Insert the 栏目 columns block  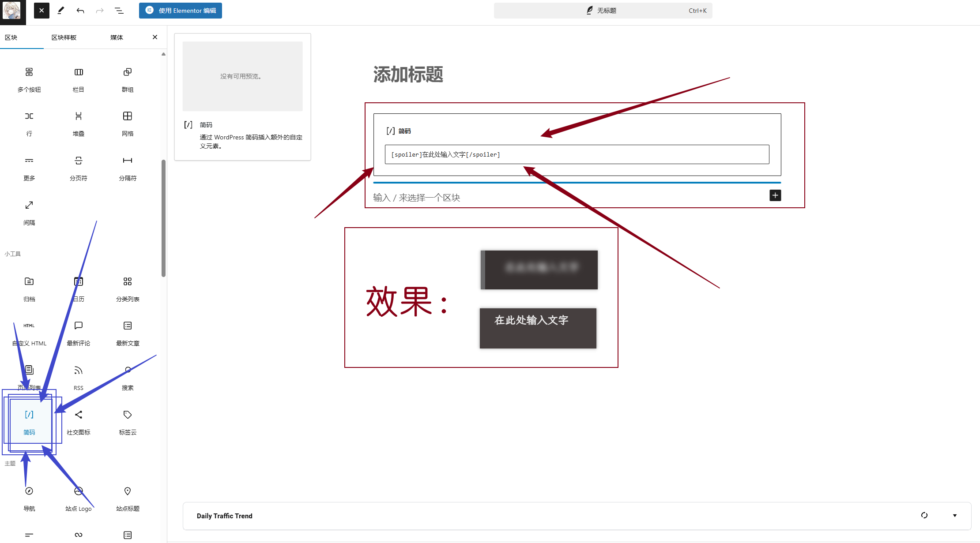coord(79,79)
